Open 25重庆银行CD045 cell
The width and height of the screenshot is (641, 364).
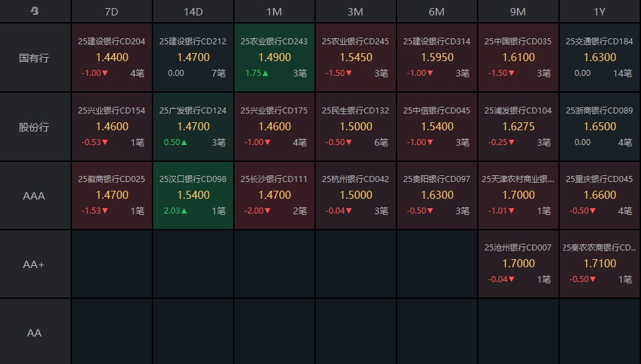point(600,195)
